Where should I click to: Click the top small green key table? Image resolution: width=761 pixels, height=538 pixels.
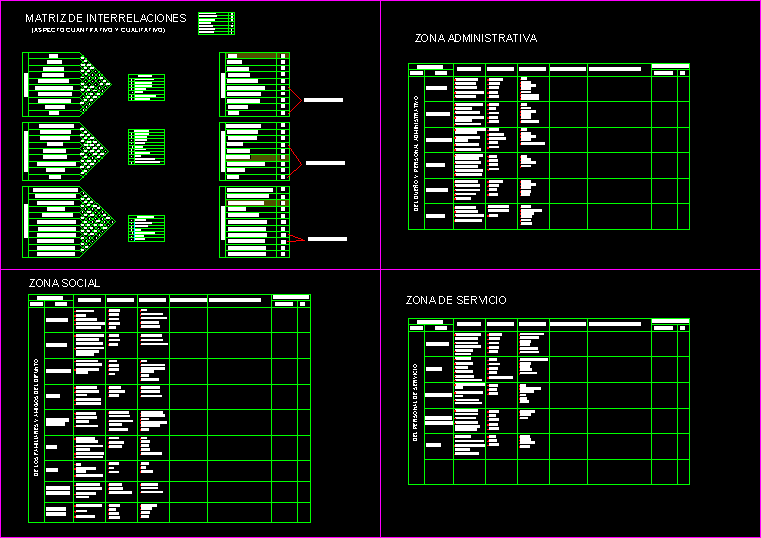tap(147, 88)
